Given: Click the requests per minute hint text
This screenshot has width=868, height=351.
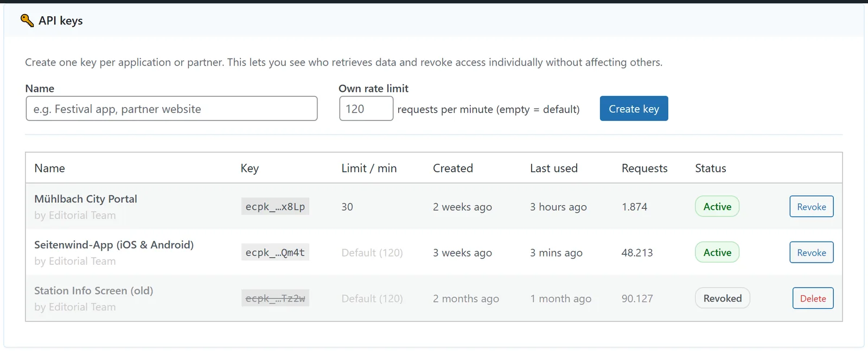Looking at the screenshot, I should pyautogui.click(x=488, y=109).
